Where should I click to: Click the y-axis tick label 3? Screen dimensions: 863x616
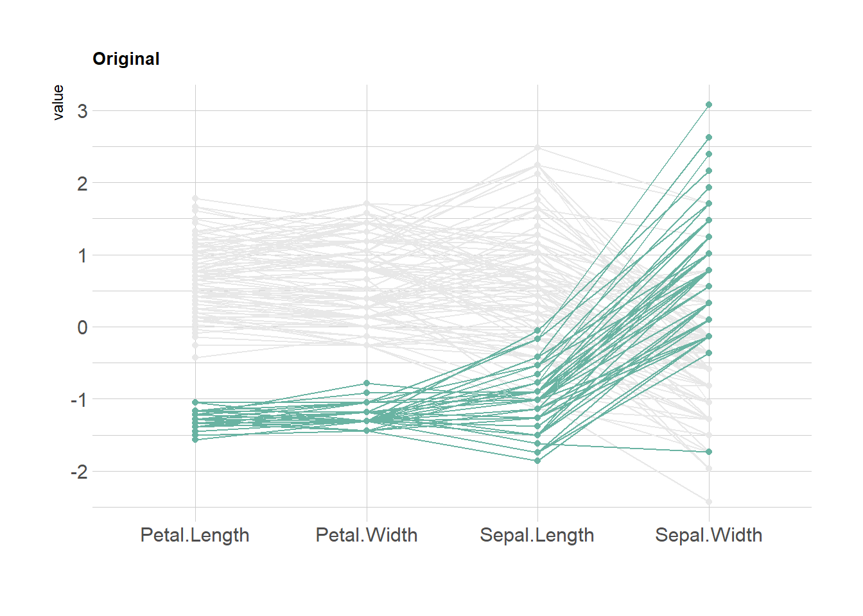point(82,111)
